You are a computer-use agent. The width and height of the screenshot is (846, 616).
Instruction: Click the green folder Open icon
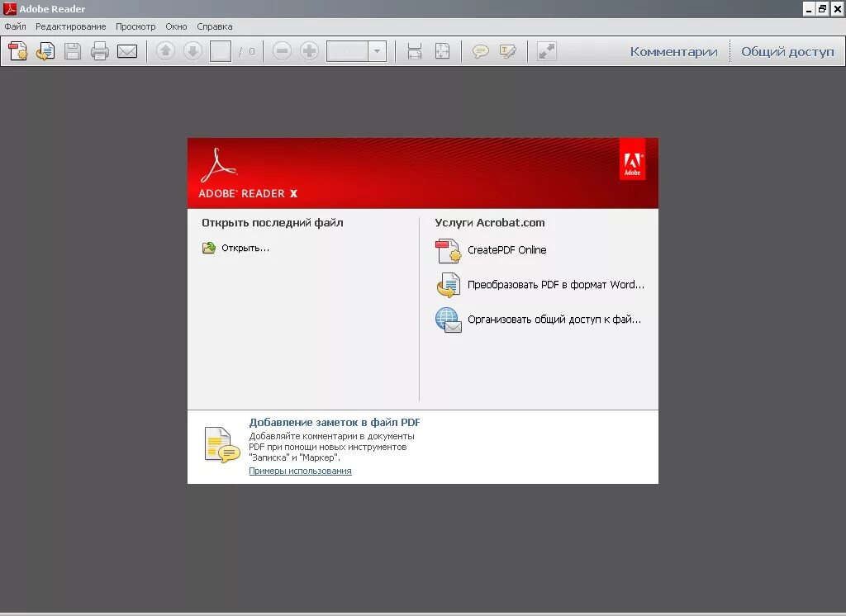[x=209, y=248]
